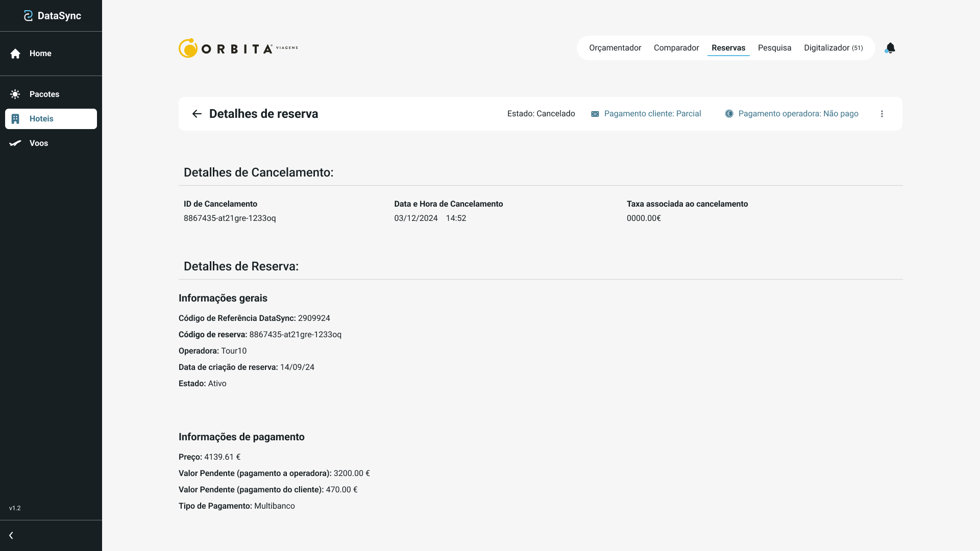Open the Orçamentador tab
The image size is (980, 551).
[x=615, y=48]
